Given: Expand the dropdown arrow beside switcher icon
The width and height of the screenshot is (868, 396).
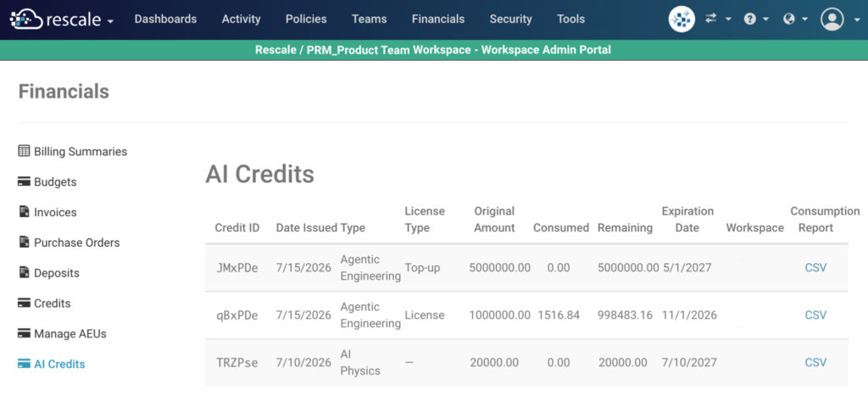Looking at the screenshot, I should click(x=728, y=20).
